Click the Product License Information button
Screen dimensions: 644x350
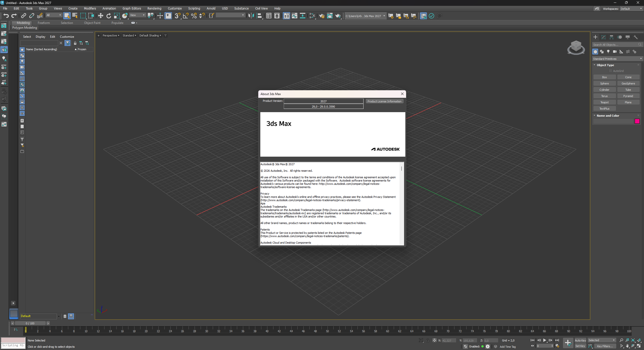(384, 101)
